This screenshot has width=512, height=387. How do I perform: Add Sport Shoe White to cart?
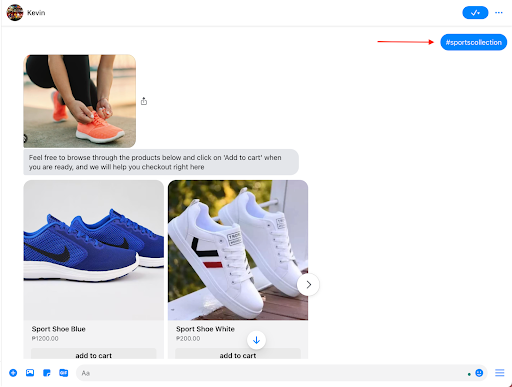238,355
